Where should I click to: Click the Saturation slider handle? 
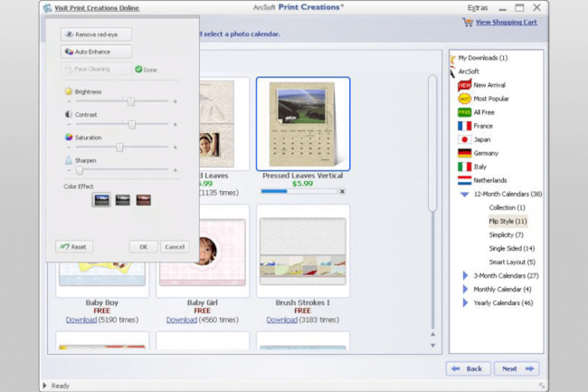click(x=119, y=147)
